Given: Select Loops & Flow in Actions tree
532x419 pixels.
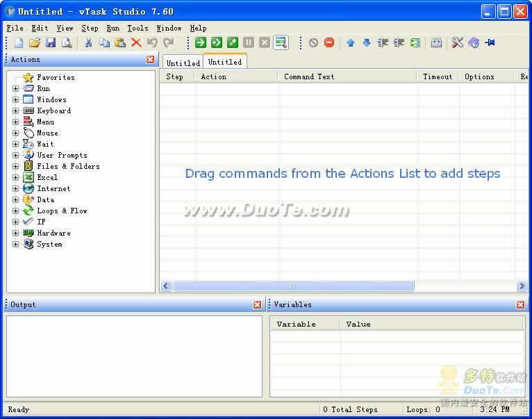Looking at the screenshot, I should [x=62, y=211].
